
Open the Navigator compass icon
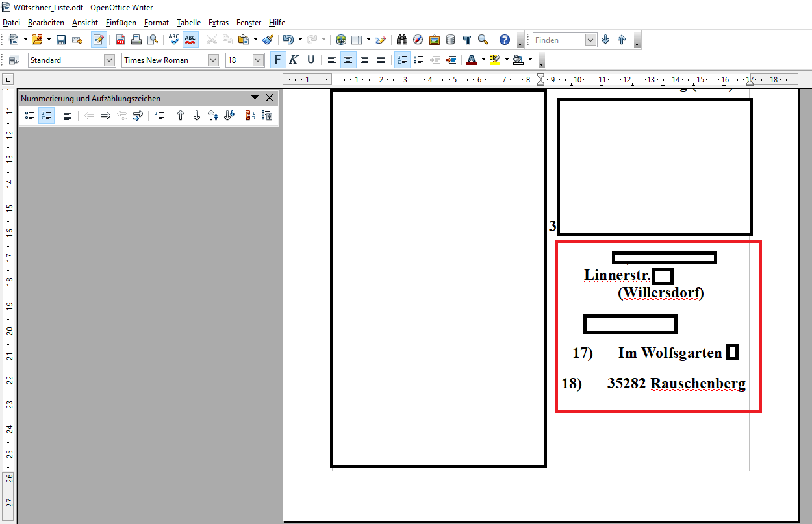418,40
